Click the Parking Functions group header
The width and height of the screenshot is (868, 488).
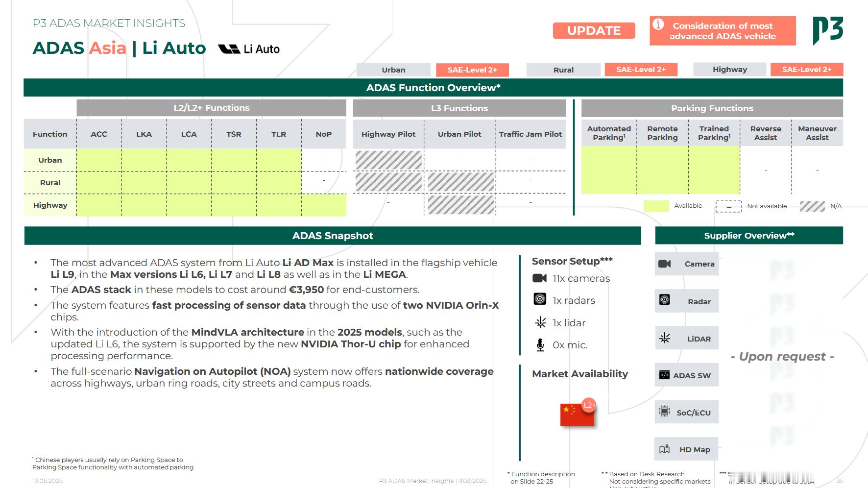click(x=712, y=108)
